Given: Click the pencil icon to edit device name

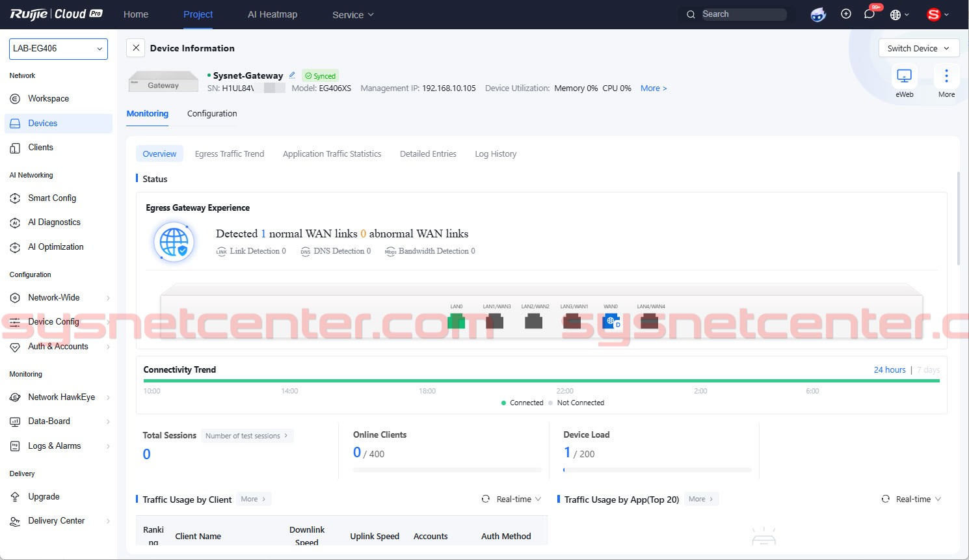Looking at the screenshot, I should click(x=292, y=75).
